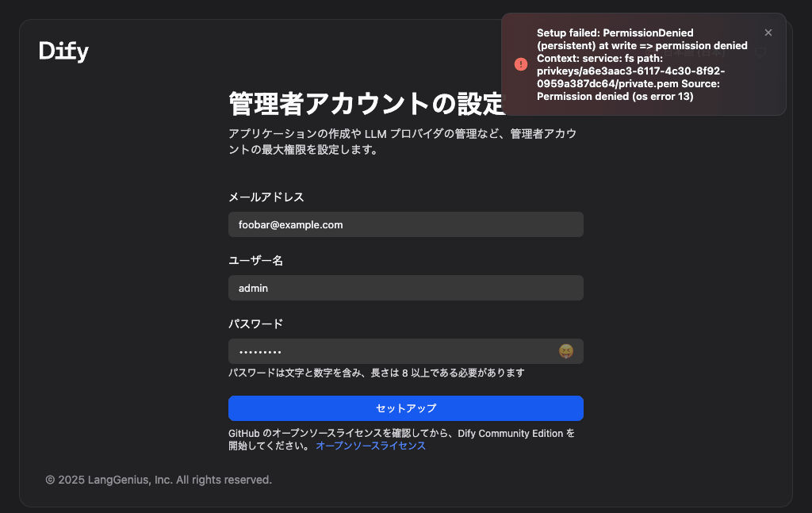
Task: Click the red error alert icon
Action: [521, 64]
